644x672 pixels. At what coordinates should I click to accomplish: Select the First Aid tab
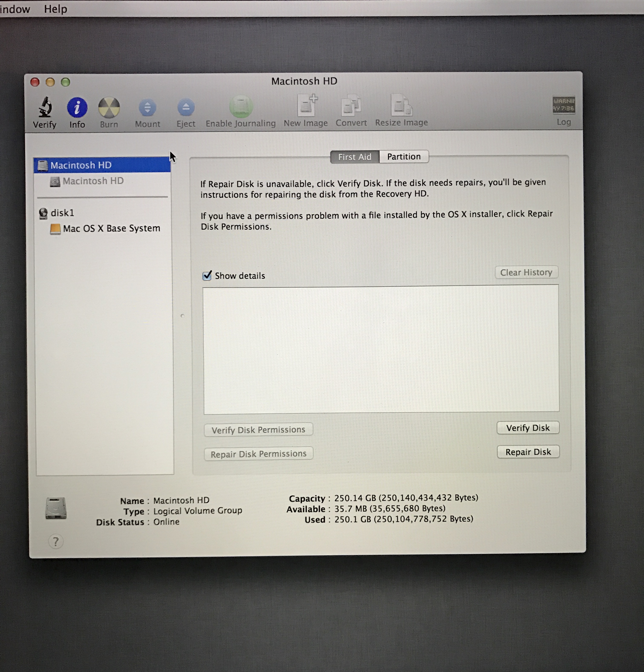pyautogui.click(x=354, y=157)
